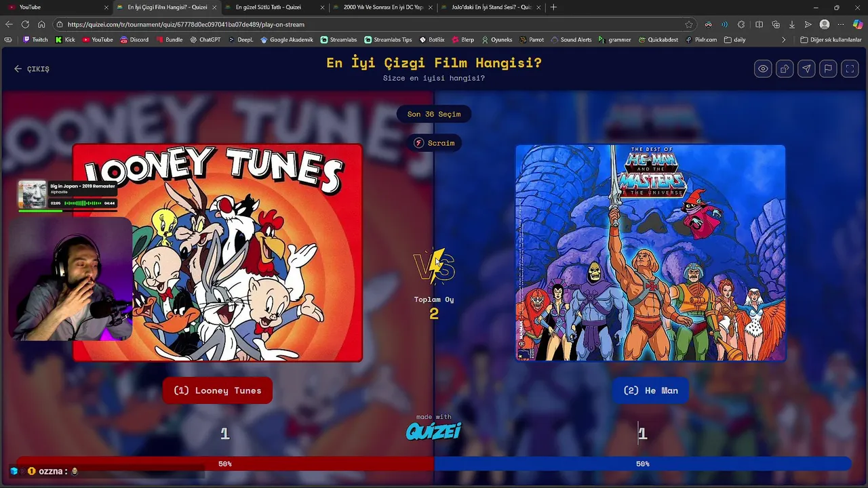Click the blue 50% vote bar
The width and height of the screenshot is (868, 488).
643,464
